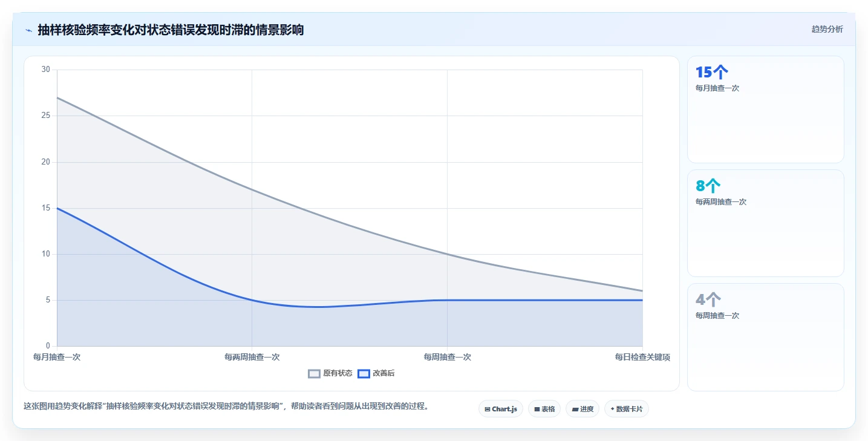The image size is (868, 441).
Task: Click the 每月抽查一次 x-axis label
Action: (57, 357)
